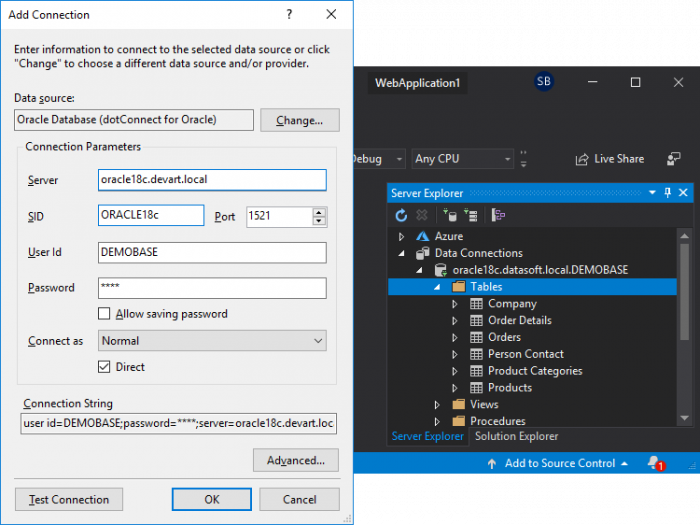Click the Person Contact table icon

pos(476,354)
